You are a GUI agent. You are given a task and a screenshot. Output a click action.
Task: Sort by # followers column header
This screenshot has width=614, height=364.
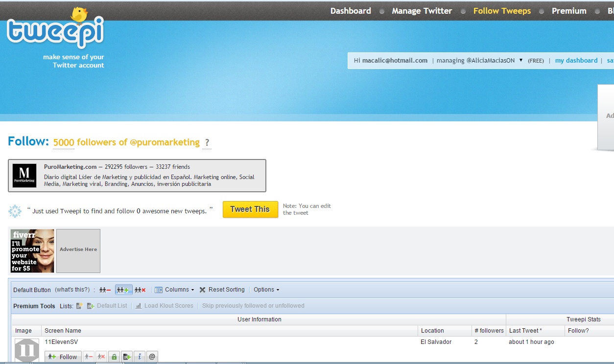coord(489,331)
